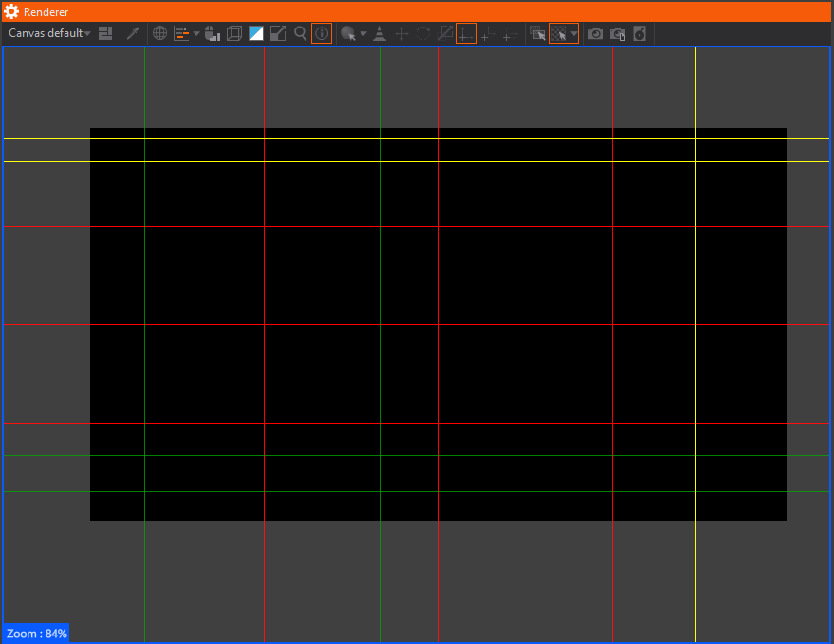The width and height of the screenshot is (834, 644).
Task: Click the layout grid icon
Action: [x=105, y=33]
